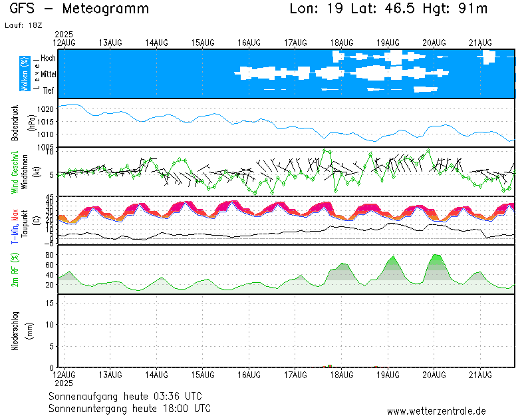Click the '15' precipitation tick
This screenshot has height=416, width=532.
click(x=49, y=303)
